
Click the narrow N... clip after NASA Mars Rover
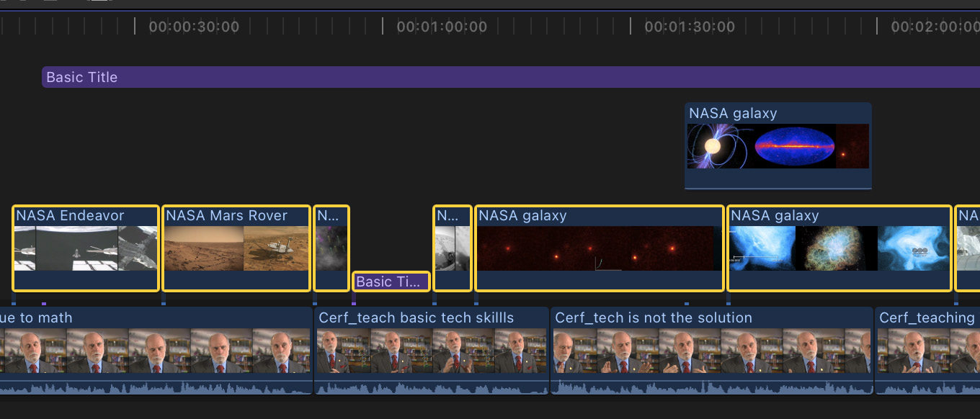point(331,248)
